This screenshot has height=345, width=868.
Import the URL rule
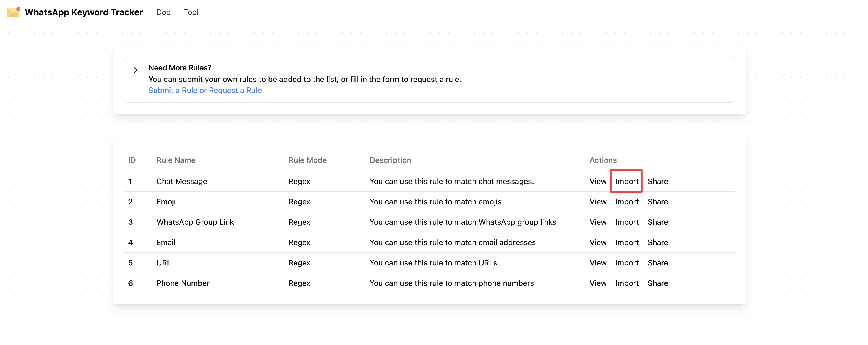627,263
